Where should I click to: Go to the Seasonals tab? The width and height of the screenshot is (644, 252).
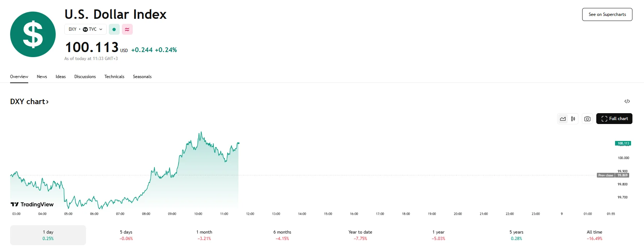pos(142,77)
